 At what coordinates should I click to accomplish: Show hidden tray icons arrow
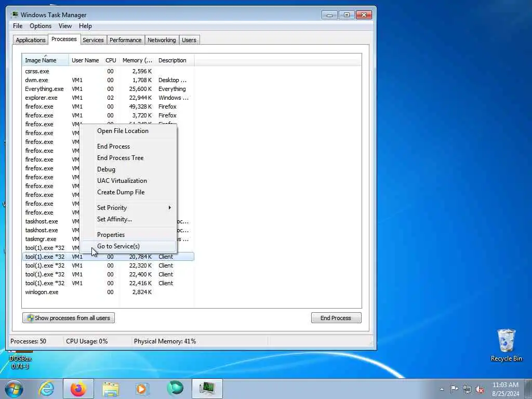[x=442, y=389]
